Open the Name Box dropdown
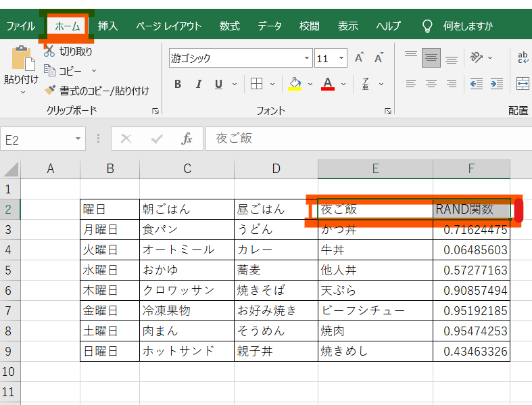Image resolution: width=532 pixels, height=405 pixels. click(x=78, y=139)
